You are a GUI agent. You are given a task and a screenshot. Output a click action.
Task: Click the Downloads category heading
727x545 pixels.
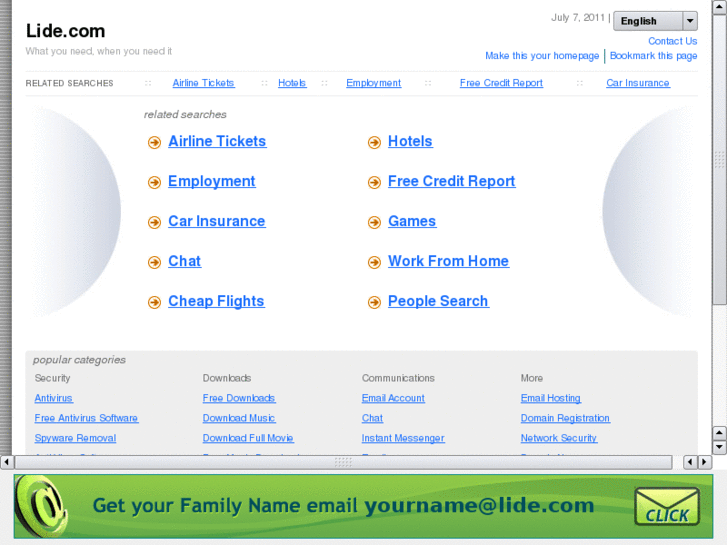tap(227, 378)
